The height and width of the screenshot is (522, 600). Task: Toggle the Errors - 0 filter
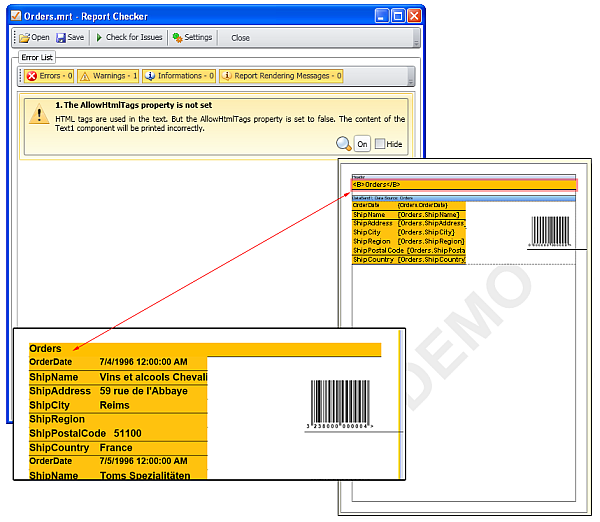pyautogui.click(x=49, y=76)
